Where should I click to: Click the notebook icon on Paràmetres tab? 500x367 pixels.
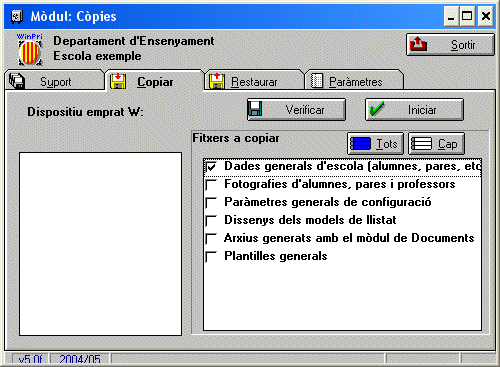(317, 81)
